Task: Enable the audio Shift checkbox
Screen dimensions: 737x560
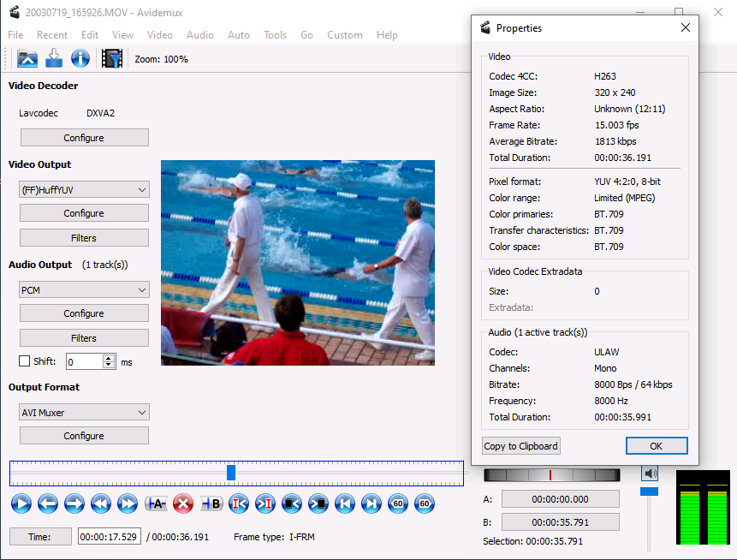Action: (x=24, y=361)
